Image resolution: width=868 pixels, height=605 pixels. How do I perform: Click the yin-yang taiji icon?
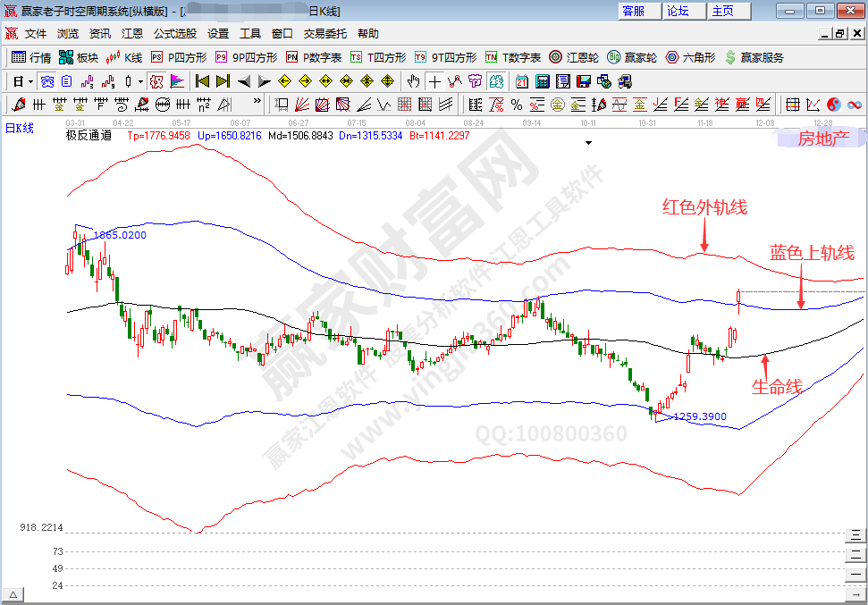coord(833,105)
